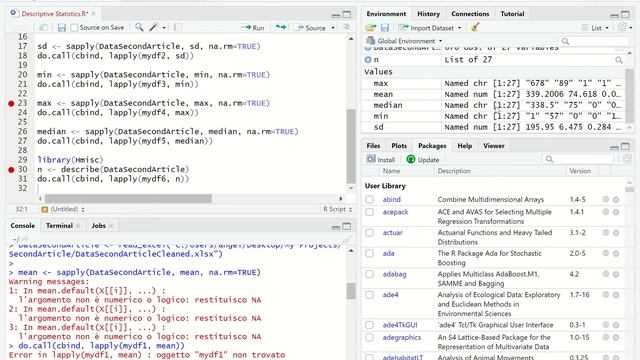
Task: Toggle breakpoint on line 30
Action: pos(11,170)
